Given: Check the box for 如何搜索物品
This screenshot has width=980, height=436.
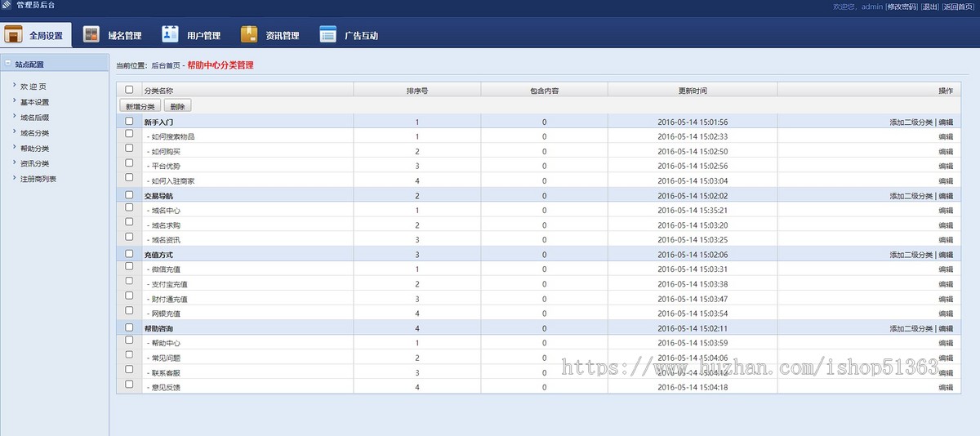Looking at the screenshot, I should click(129, 133).
